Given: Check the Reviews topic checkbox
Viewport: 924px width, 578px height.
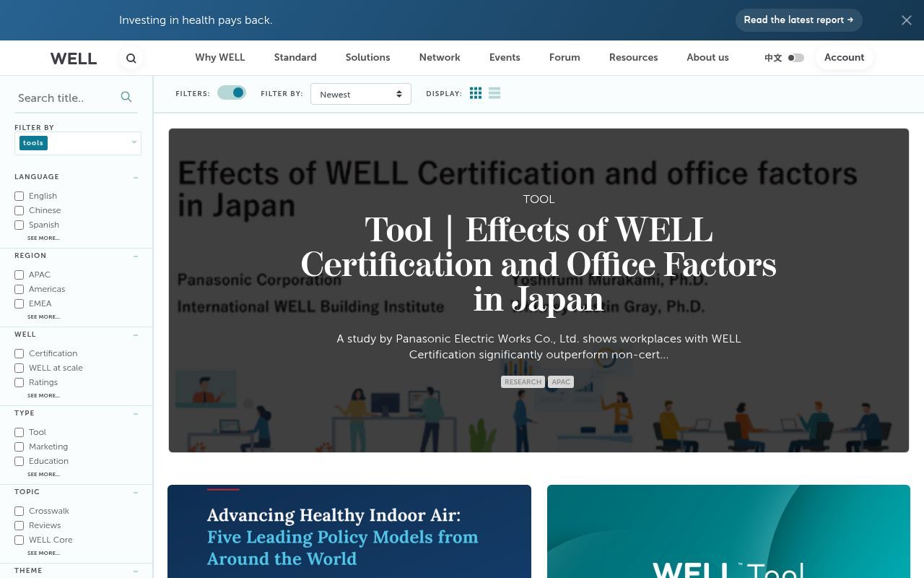Looking at the screenshot, I should point(19,525).
